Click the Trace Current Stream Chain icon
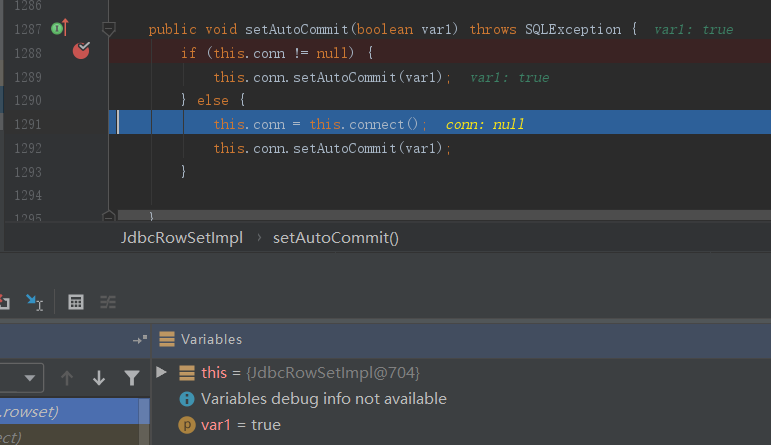 coord(108,301)
